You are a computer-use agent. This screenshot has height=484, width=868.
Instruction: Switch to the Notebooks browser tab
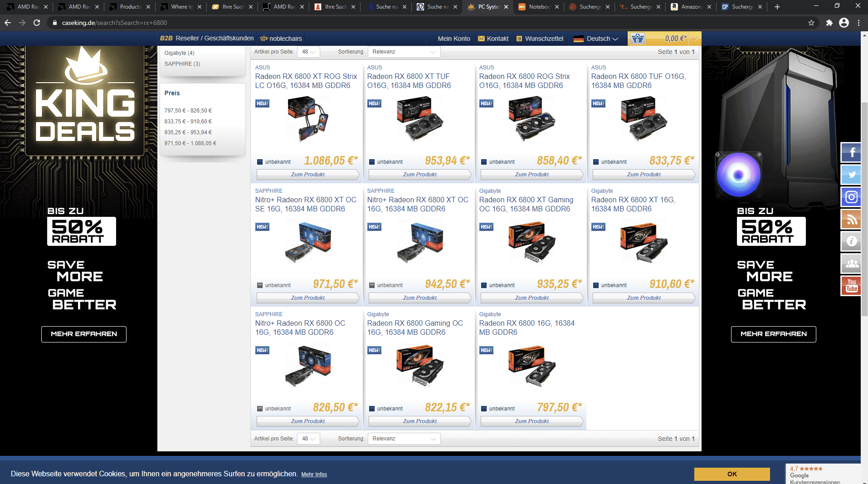(x=539, y=7)
